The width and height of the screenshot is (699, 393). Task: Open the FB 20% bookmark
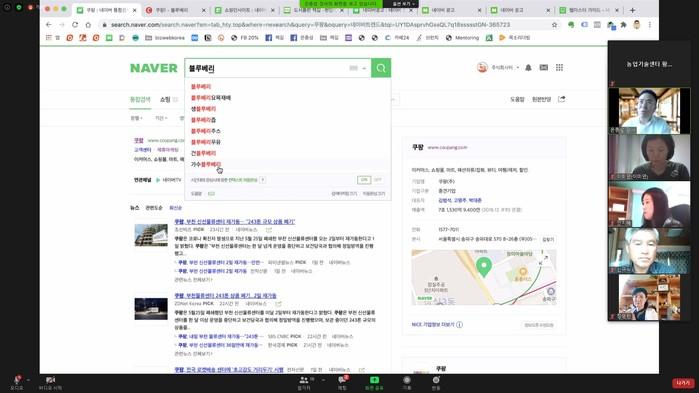click(x=245, y=38)
